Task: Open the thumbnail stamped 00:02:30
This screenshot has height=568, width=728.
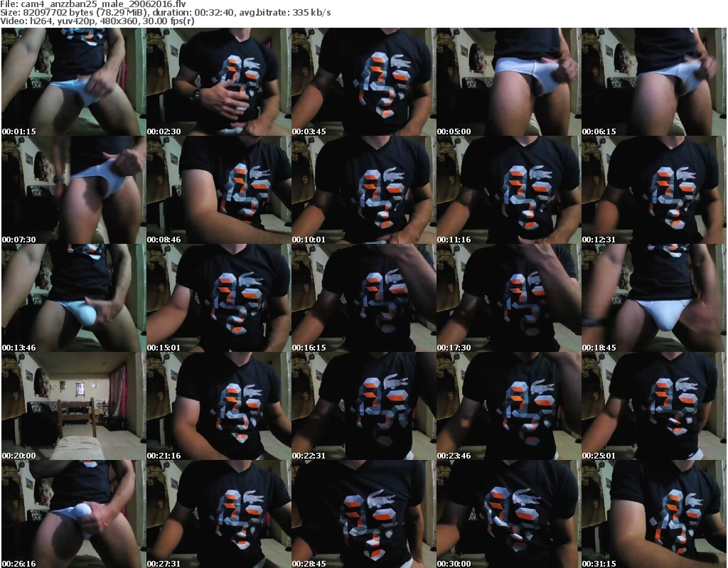Action: pyautogui.click(x=219, y=82)
